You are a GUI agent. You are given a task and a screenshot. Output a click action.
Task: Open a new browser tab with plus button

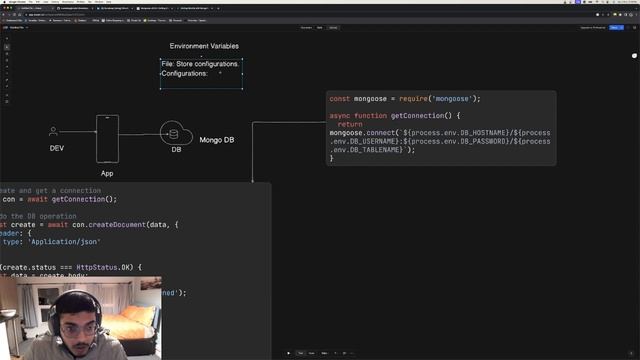(x=218, y=8)
